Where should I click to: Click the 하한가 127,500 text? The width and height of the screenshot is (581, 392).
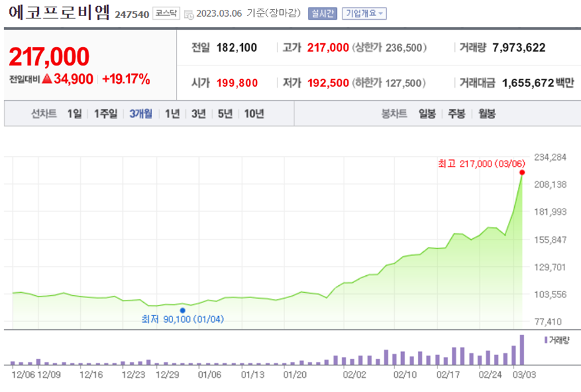(389, 83)
